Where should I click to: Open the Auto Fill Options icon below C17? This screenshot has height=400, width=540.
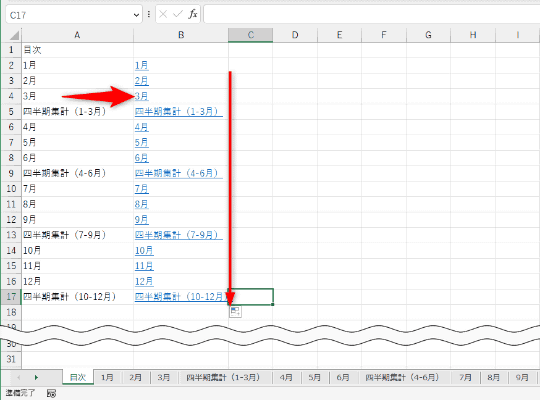(x=235, y=311)
